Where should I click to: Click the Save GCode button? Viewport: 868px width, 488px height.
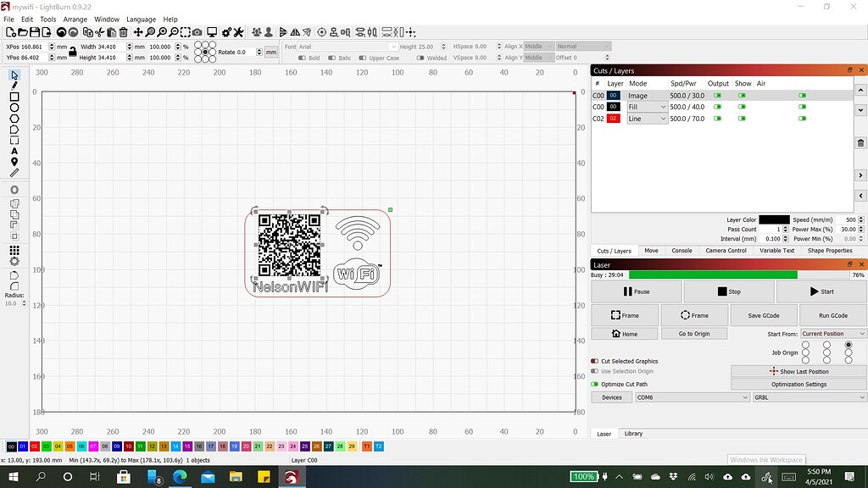[762, 314]
